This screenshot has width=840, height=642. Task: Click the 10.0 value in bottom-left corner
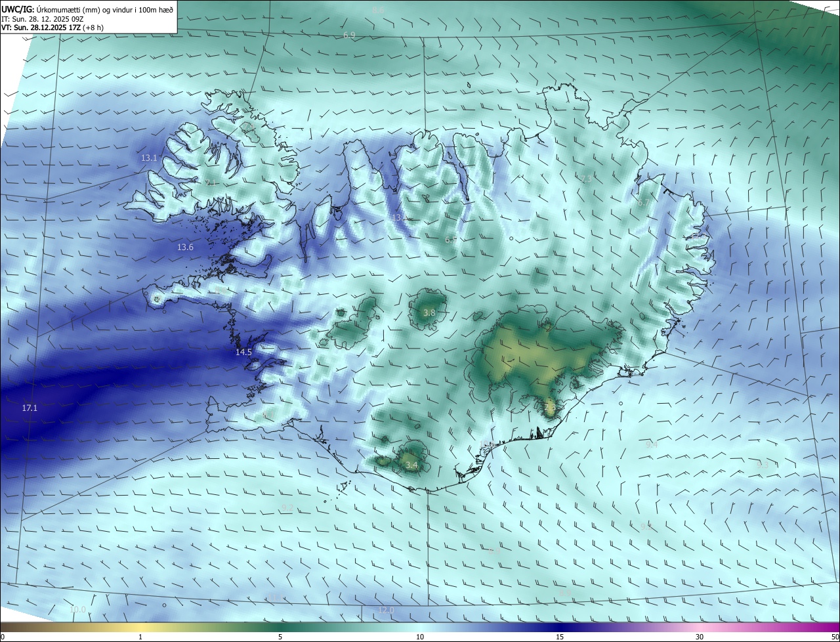tap(77, 610)
